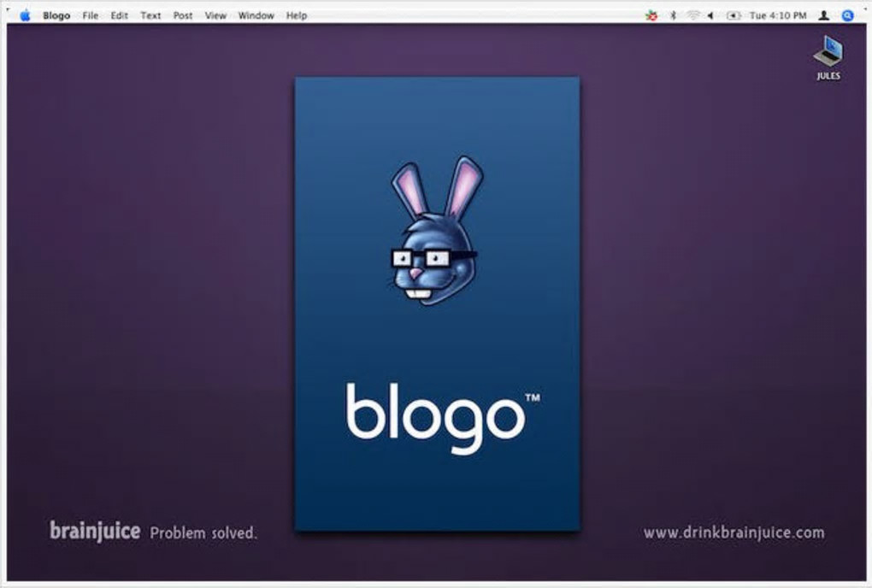Open the battery status menu
Screen dimensions: 872x588
734,15
